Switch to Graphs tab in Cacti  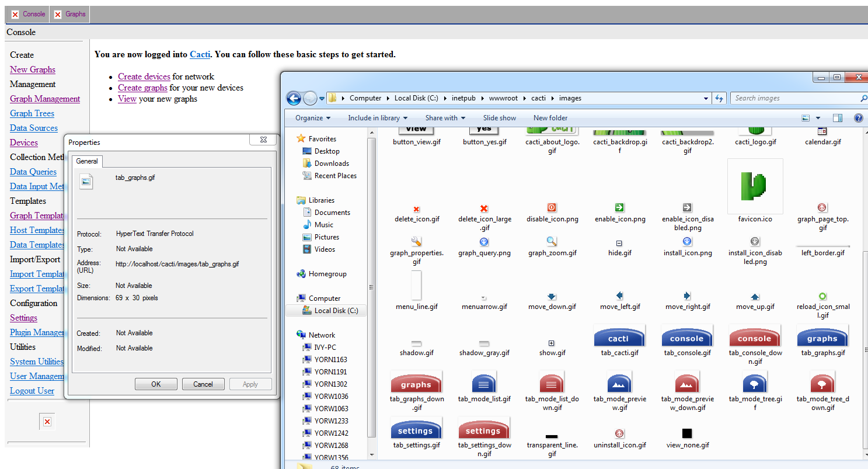tap(69, 14)
